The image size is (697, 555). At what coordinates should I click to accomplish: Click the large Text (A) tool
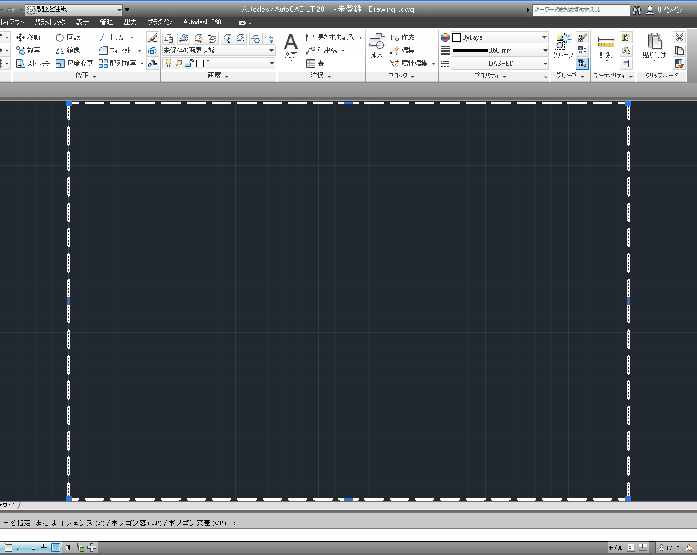coord(291,46)
